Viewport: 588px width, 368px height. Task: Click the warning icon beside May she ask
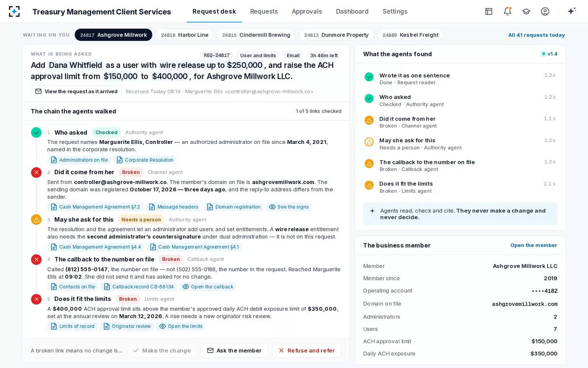click(36, 220)
